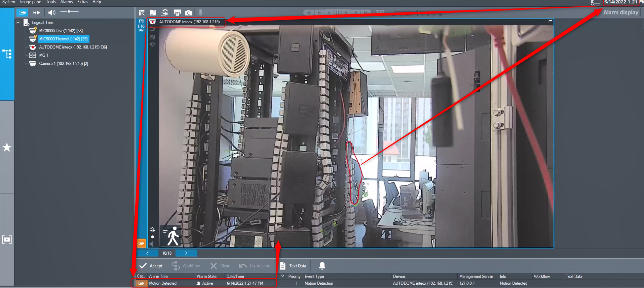Switch to live camera mode button
Viewport: 644px width, 288px height.
click(22, 12)
